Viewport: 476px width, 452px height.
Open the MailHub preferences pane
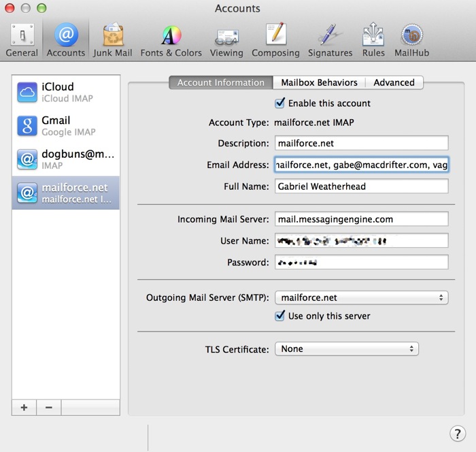[412, 40]
